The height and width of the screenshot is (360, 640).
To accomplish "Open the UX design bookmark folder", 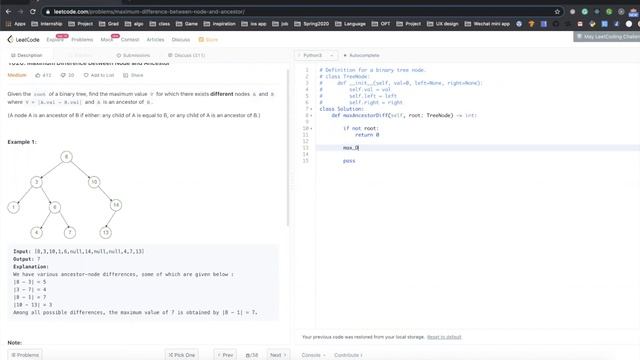I will [x=442, y=24].
